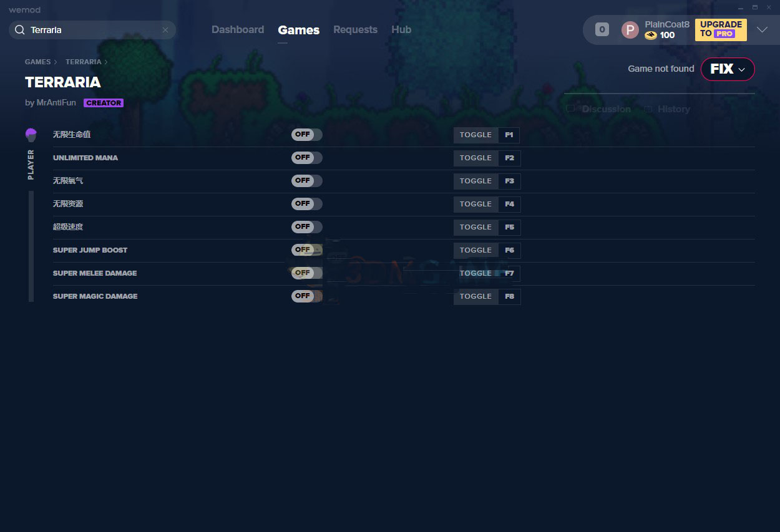The height and width of the screenshot is (532, 780).
Task: Click the search magnifier icon
Action: 19,30
